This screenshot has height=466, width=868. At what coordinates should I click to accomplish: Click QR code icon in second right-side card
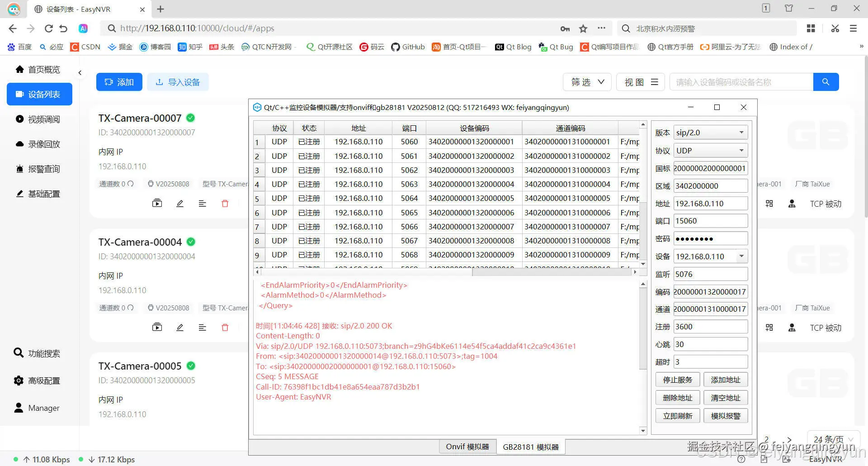click(769, 328)
